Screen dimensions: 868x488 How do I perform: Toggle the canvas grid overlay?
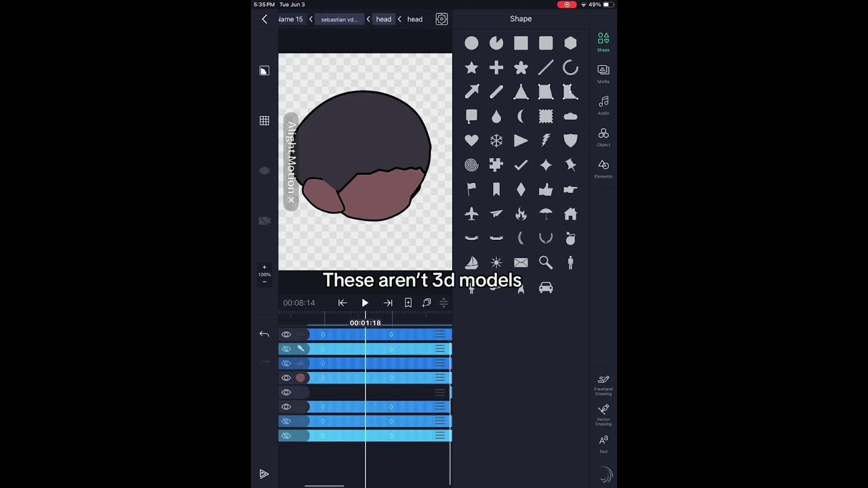264,121
